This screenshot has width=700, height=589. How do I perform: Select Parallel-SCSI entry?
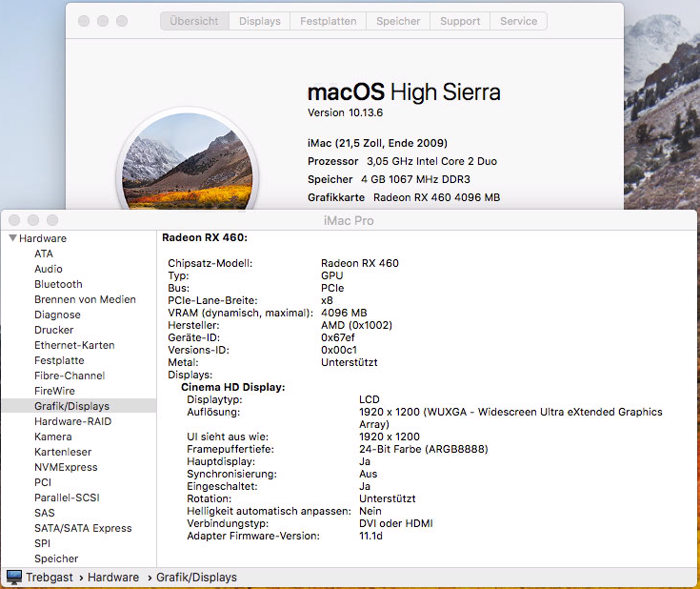pos(67,498)
